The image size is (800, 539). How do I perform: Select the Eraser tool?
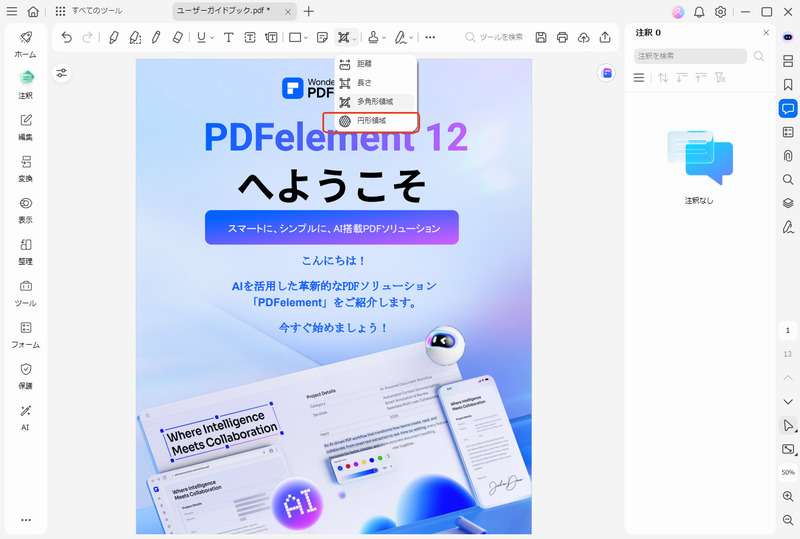click(178, 37)
